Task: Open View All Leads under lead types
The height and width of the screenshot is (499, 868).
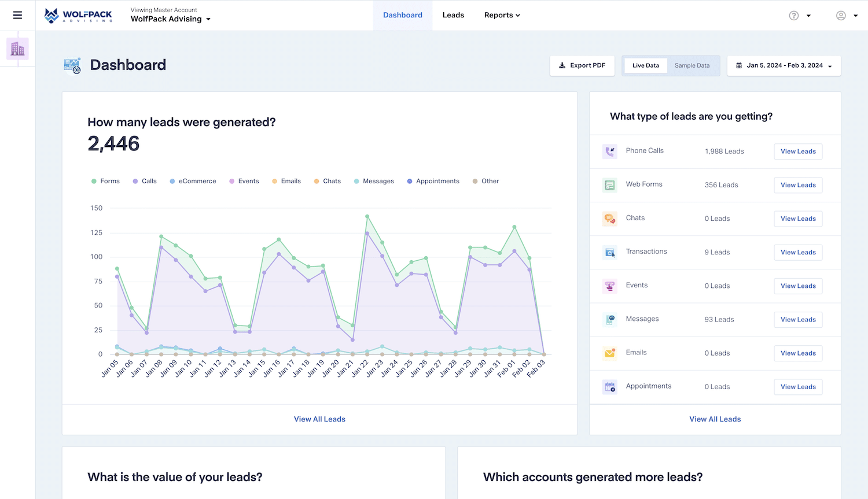Action: click(715, 419)
